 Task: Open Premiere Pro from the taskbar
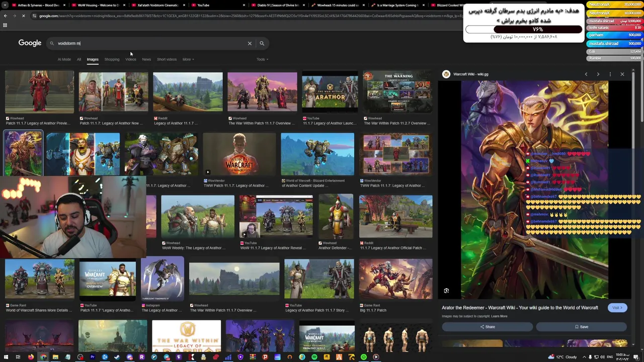(x=93, y=357)
